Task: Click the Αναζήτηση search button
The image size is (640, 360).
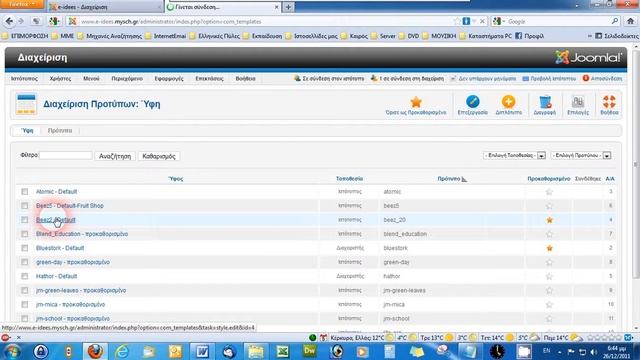Action: (115, 156)
